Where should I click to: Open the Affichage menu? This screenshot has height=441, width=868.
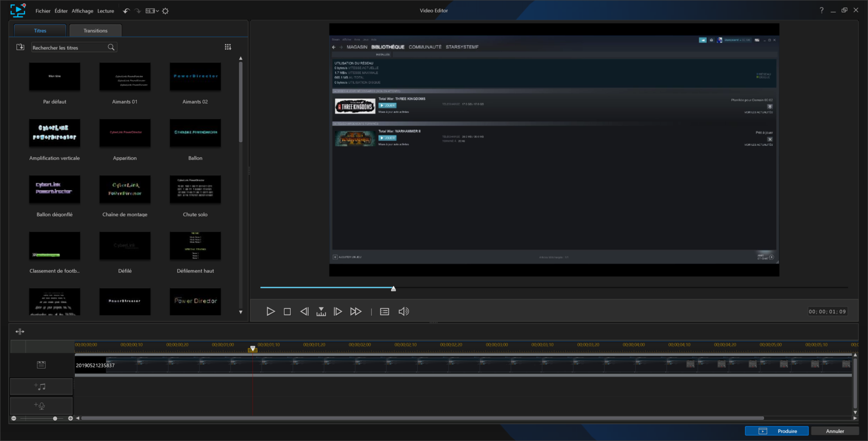coord(82,11)
